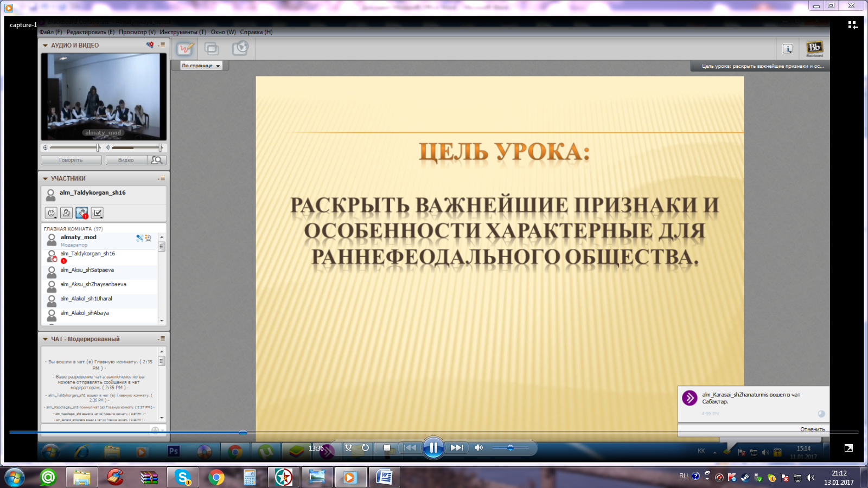Open Calculator from the taskbar

tap(250, 477)
